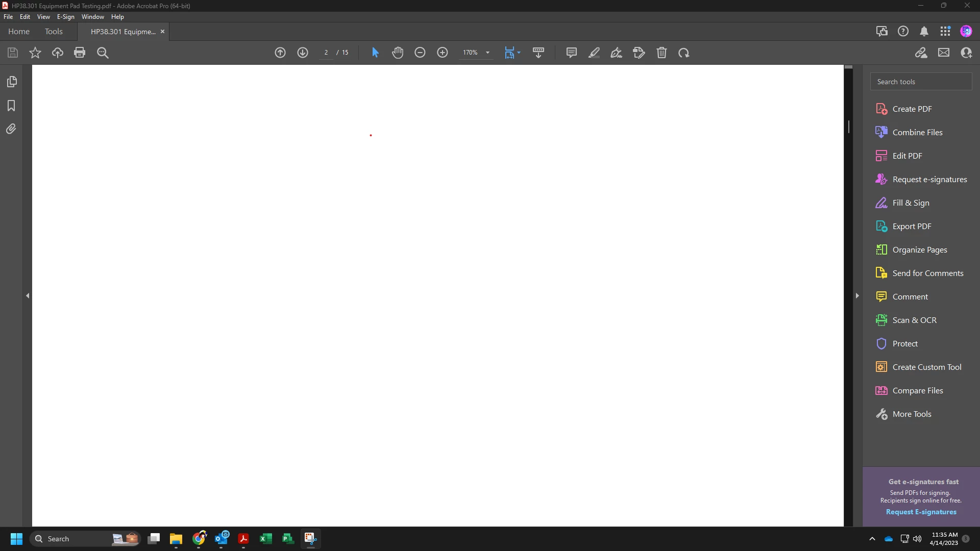This screenshot has width=980, height=551.
Task: Select the Highlight text tool
Action: pyautogui.click(x=594, y=53)
